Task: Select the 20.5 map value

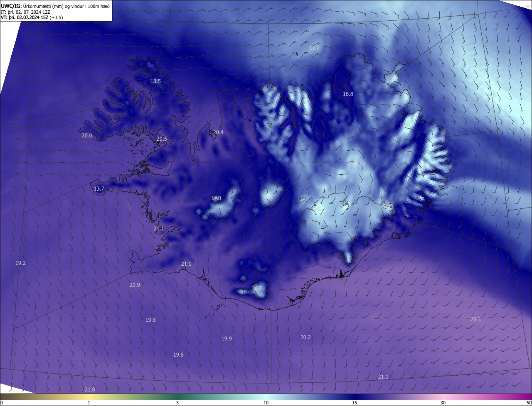Action: click(x=162, y=139)
